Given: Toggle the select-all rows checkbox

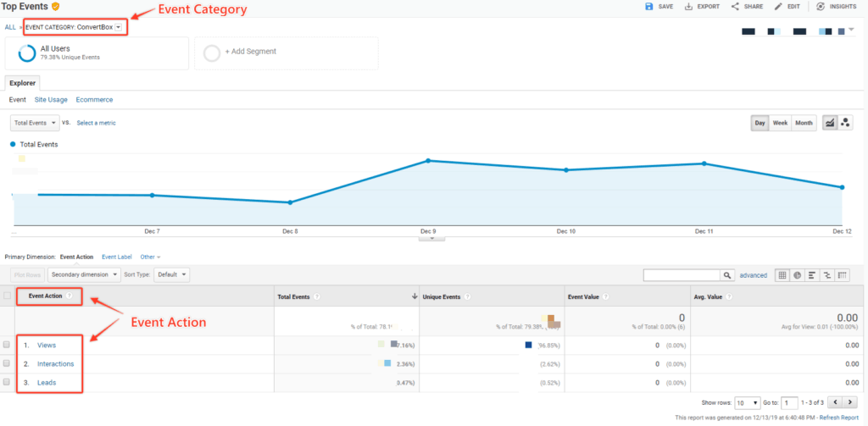Looking at the screenshot, I should tap(7, 296).
